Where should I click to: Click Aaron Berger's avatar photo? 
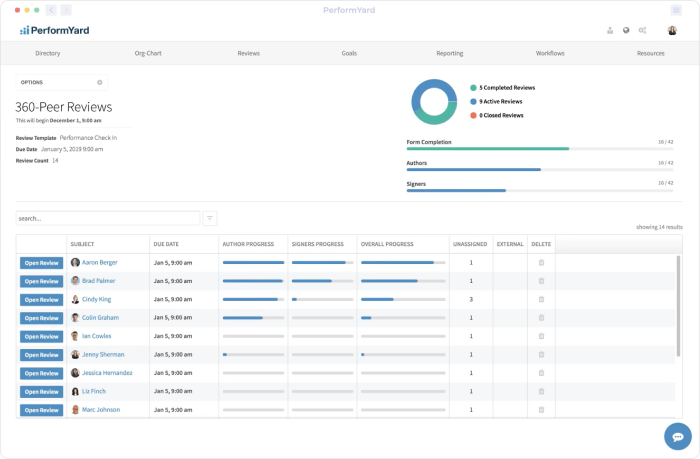[75, 263]
